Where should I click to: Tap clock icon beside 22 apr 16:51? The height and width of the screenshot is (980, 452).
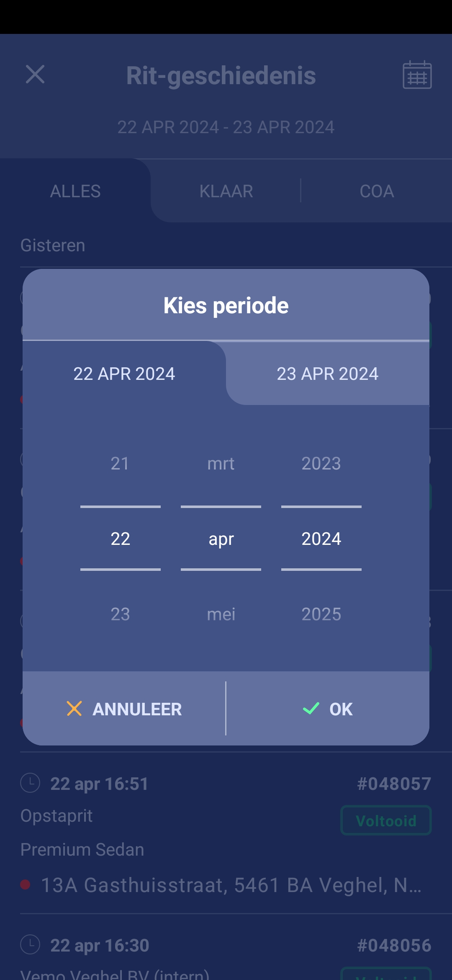30,783
